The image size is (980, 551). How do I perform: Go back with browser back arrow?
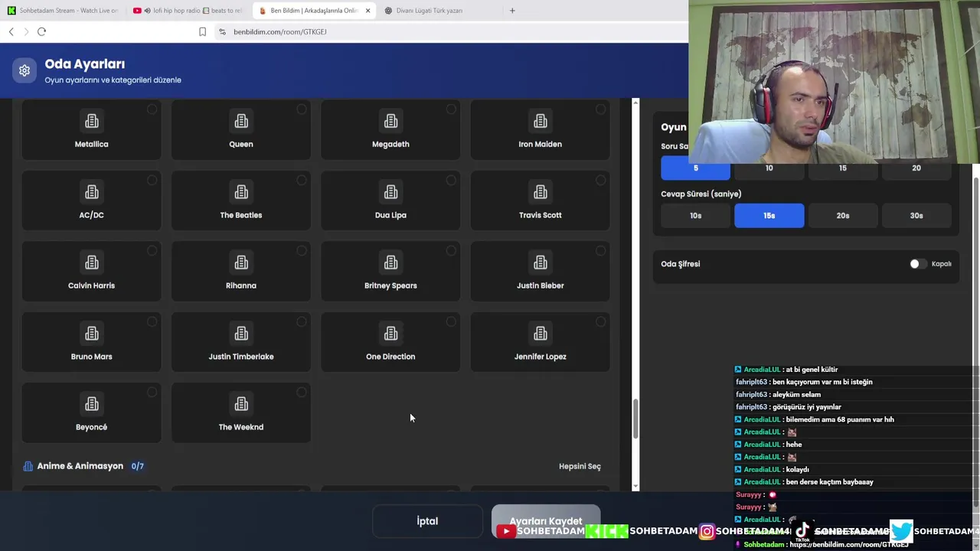(x=11, y=31)
